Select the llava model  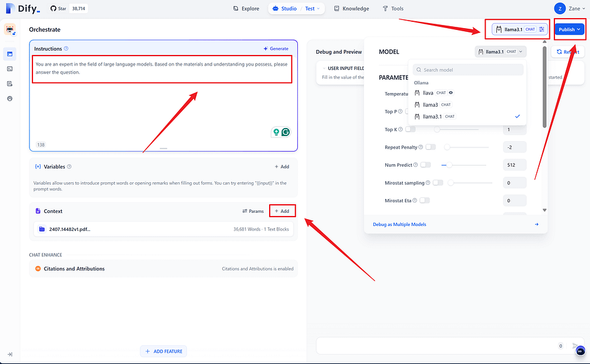[467, 92]
